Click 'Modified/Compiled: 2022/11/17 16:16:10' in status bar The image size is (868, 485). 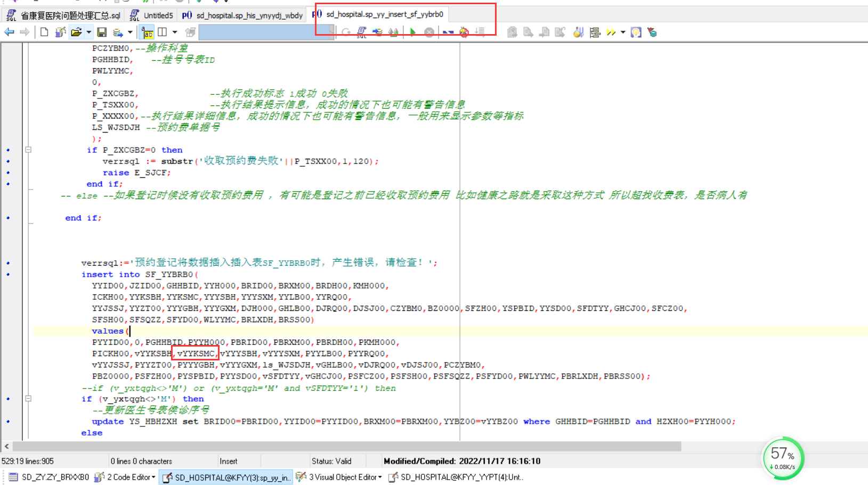click(462, 461)
